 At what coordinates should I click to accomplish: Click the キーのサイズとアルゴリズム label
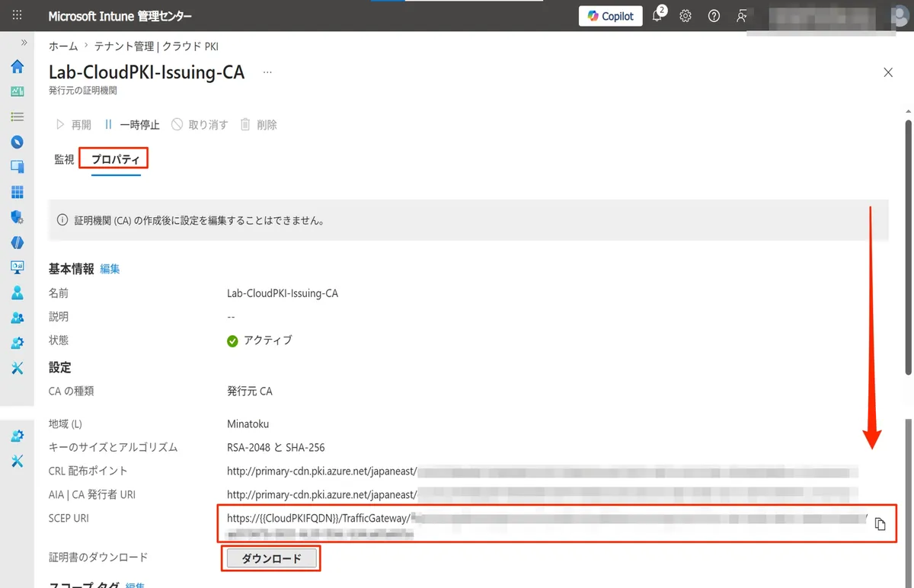[x=113, y=447]
